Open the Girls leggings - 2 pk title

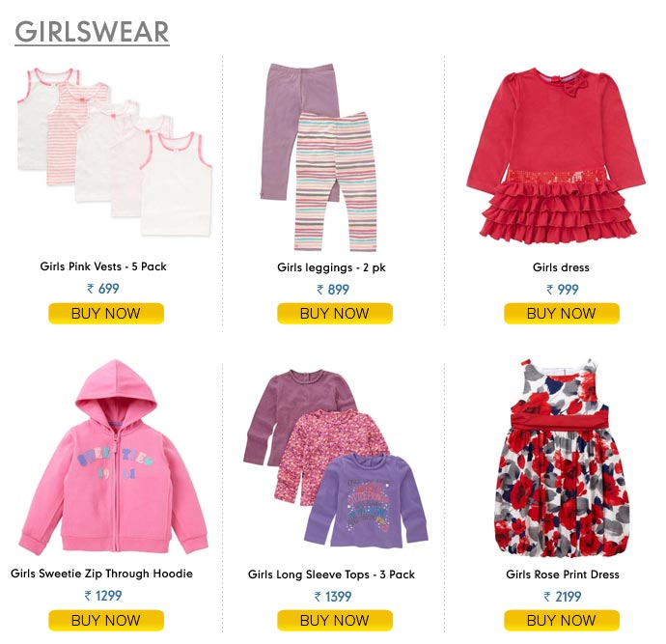coord(331,267)
